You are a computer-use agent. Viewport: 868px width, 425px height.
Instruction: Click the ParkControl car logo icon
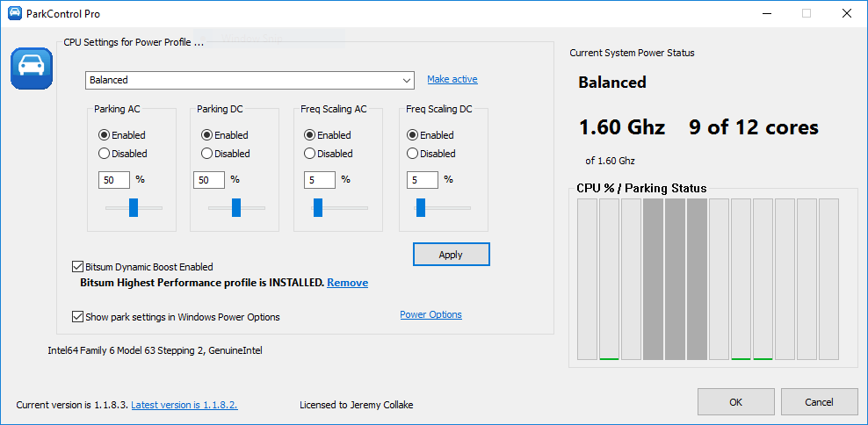(32, 68)
